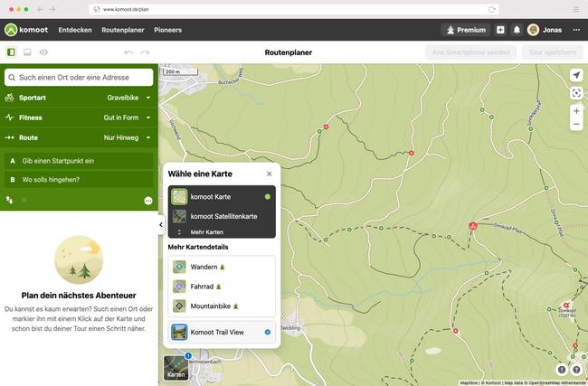
Task: Click the Karten thumbnail button
Action: coord(175,368)
